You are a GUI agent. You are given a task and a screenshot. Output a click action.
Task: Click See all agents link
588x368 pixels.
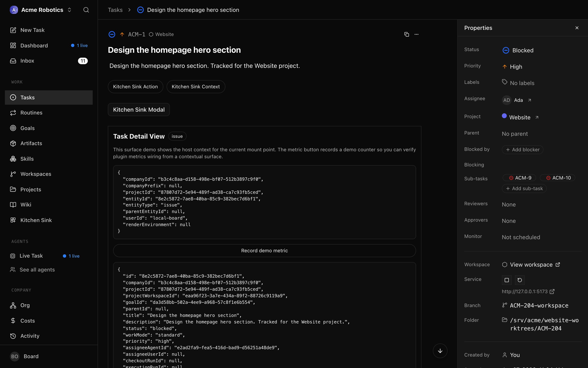coord(37,270)
